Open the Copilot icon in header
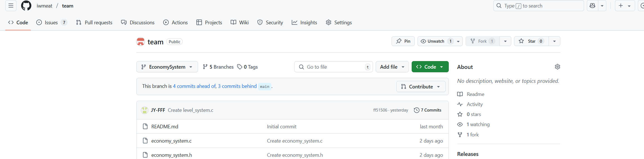644x159 pixels. point(592,6)
